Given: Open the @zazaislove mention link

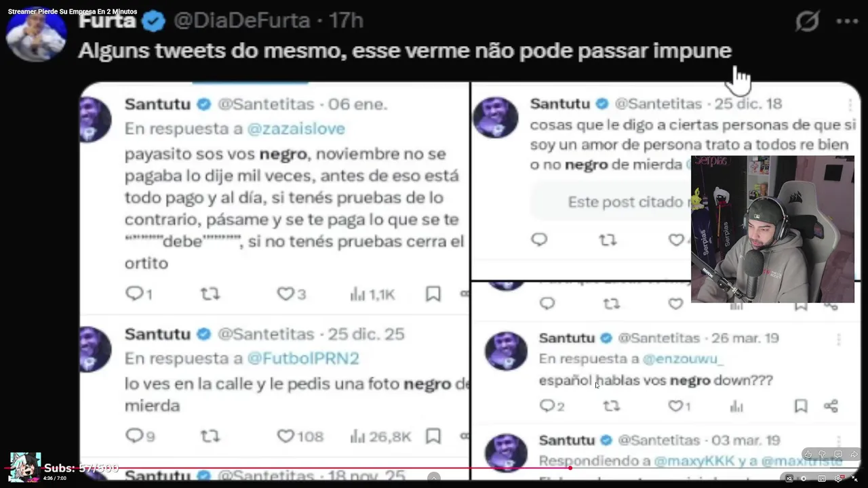Looking at the screenshot, I should (x=296, y=128).
